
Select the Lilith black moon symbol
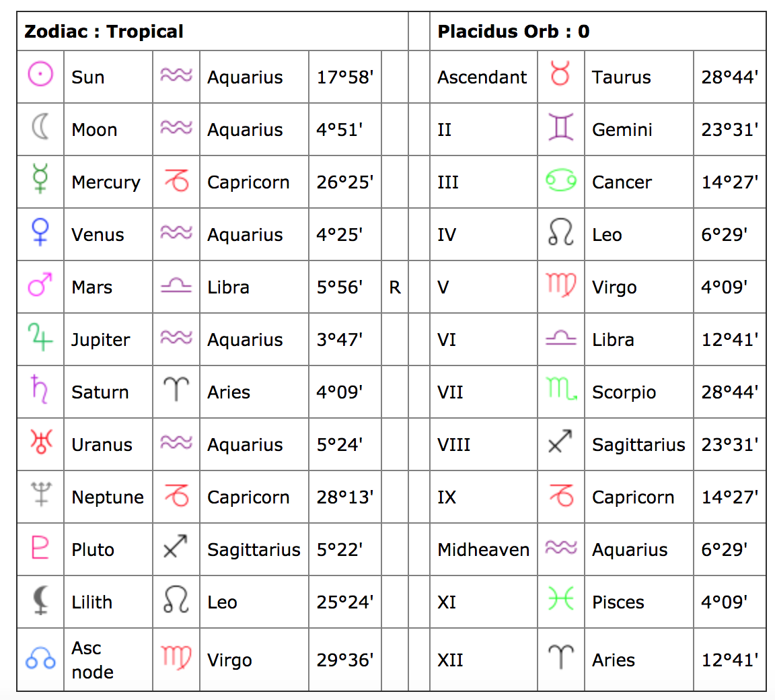click(x=40, y=600)
